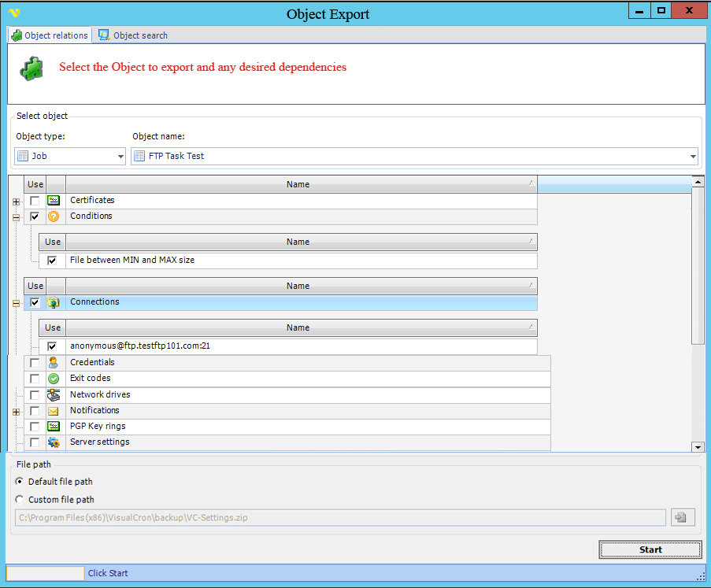Select Custom file path radio button
Viewport: 711px width, 588px height.
20,499
